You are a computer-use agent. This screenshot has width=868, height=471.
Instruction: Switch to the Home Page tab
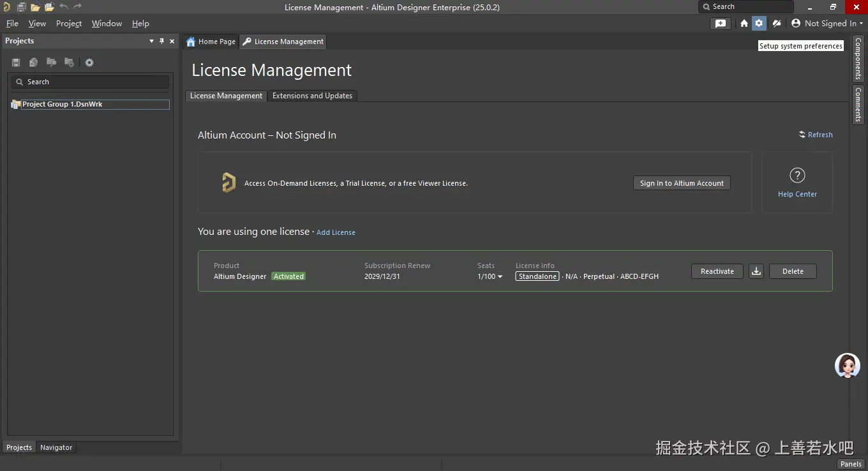211,41
